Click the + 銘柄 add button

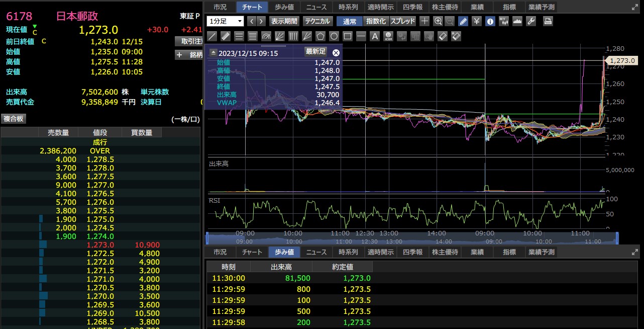[x=189, y=55]
